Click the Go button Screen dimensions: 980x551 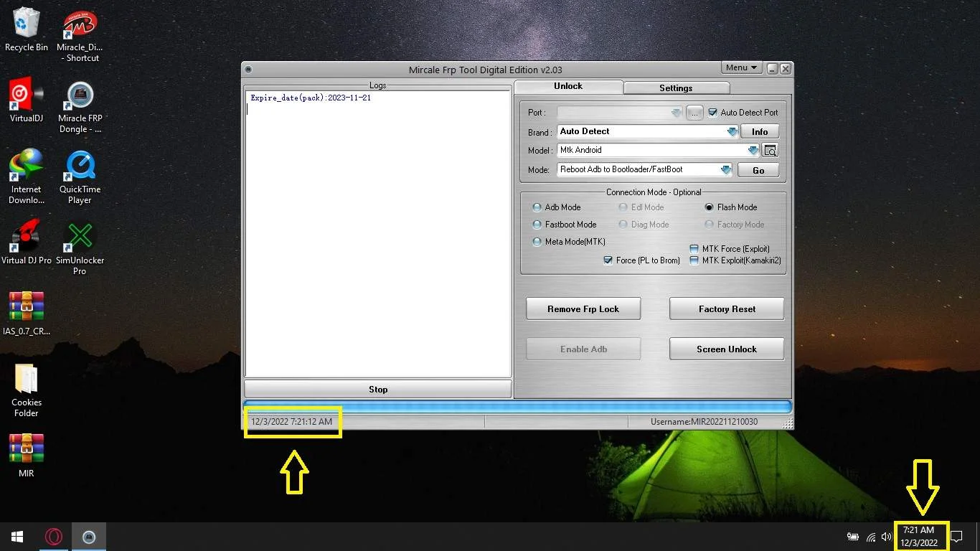(758, 170)
